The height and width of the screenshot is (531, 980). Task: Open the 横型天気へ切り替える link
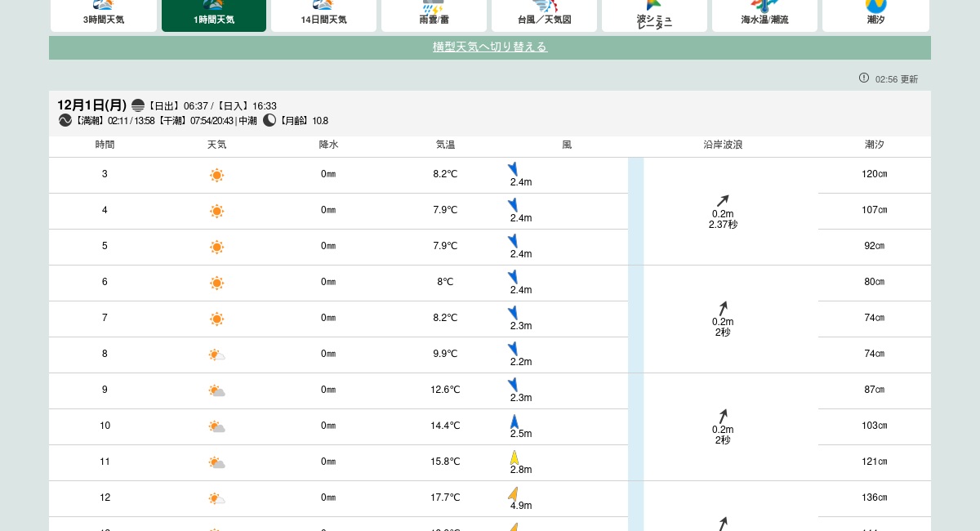pyautogui.click(x=490, y=47)
